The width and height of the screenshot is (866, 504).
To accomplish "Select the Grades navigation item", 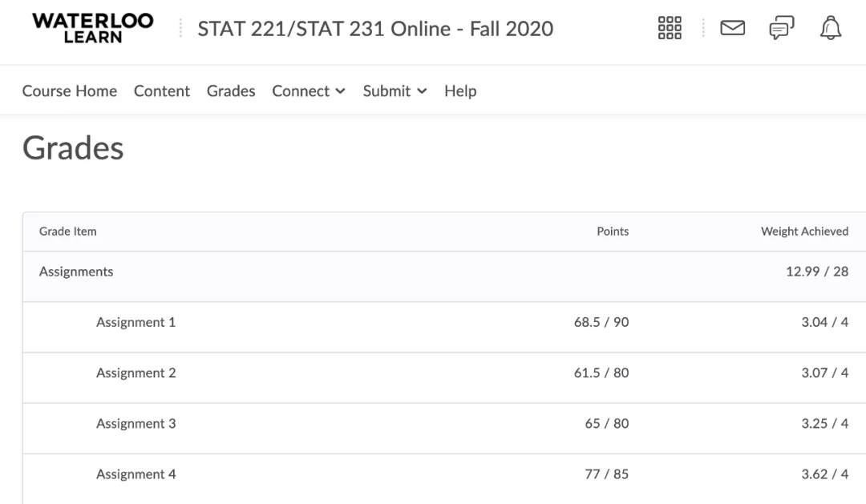I will (231, 91).
